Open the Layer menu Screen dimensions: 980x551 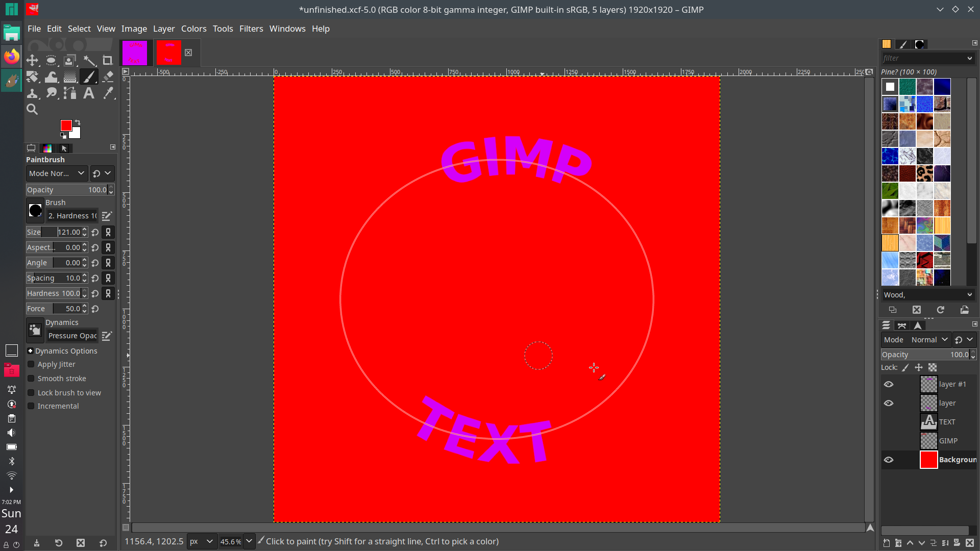pos(164,29)
